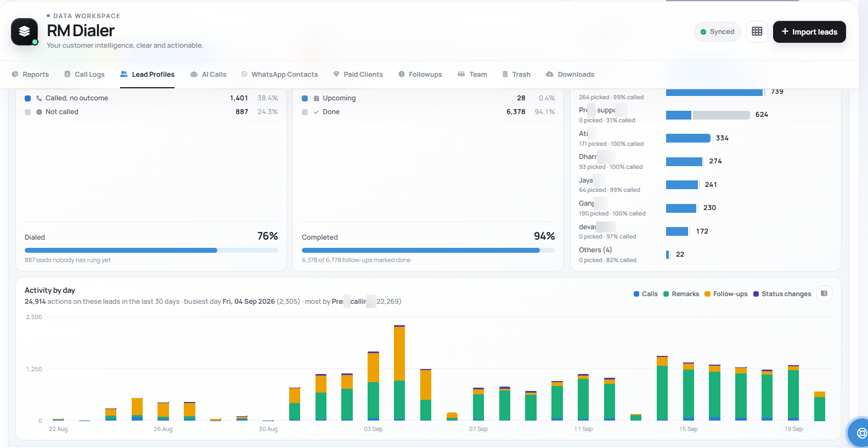Click the calendar icon beside Upcoming

pos(316,98)
